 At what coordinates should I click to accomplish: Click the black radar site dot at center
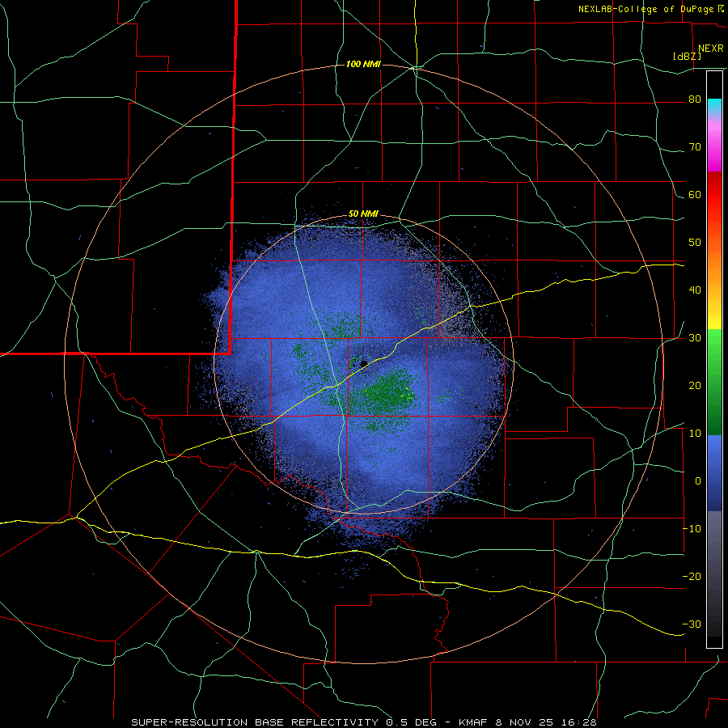(x=364, y=363)
